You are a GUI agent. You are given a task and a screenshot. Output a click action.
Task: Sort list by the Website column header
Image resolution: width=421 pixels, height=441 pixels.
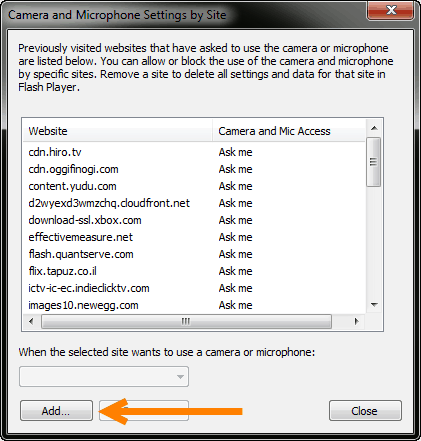pyautogui.click(x=118, y=131)
